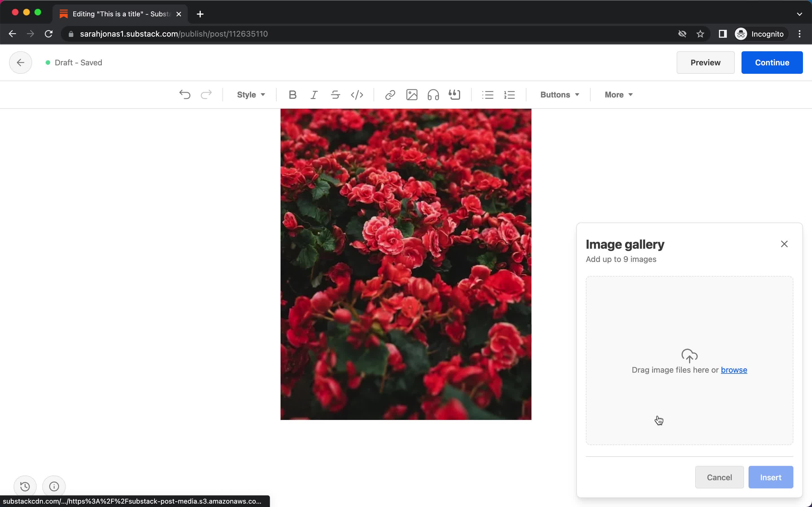This screenshot has width=812, height=507.
Task: Click the hyperlink insertion icon
Action: coord(390,95)
